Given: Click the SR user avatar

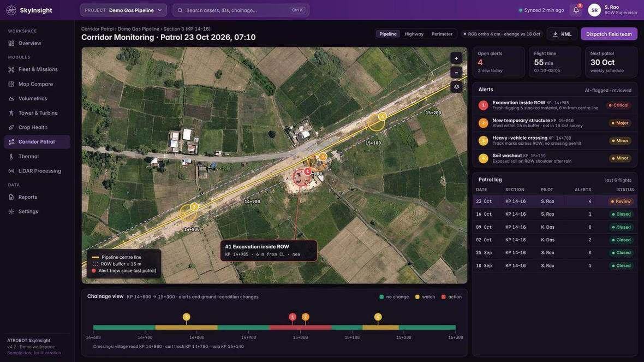Looking at the screenshot, I should click(x=594, y=10).
